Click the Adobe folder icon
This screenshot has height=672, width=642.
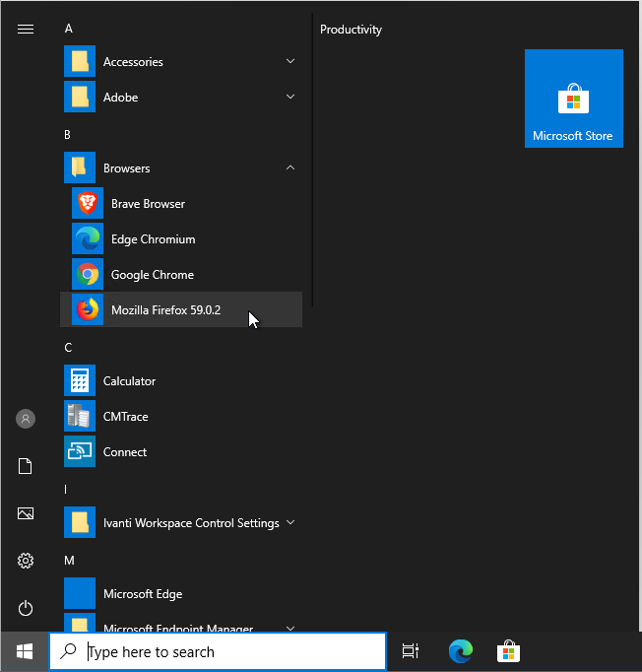coord(80,97)
